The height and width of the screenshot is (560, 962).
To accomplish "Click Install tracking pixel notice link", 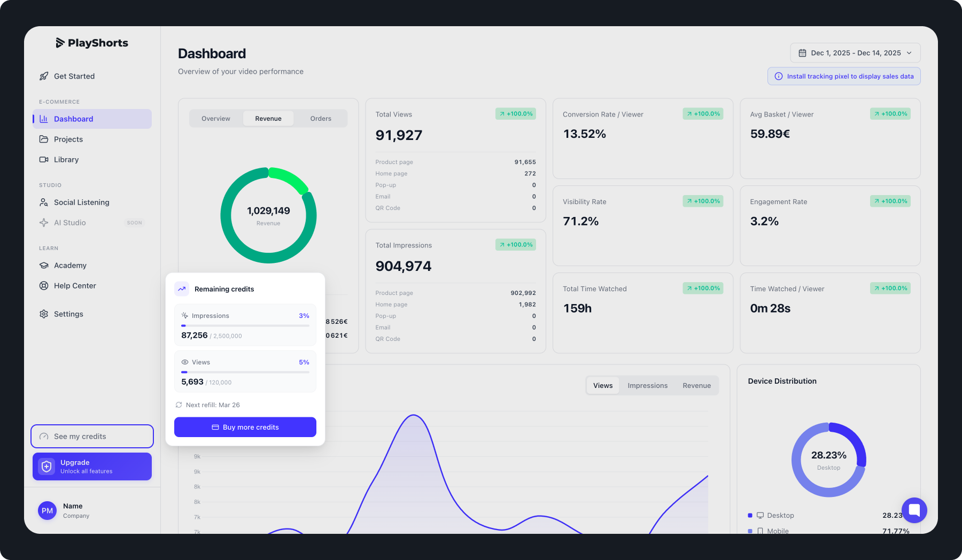I will tap(844, 76).
